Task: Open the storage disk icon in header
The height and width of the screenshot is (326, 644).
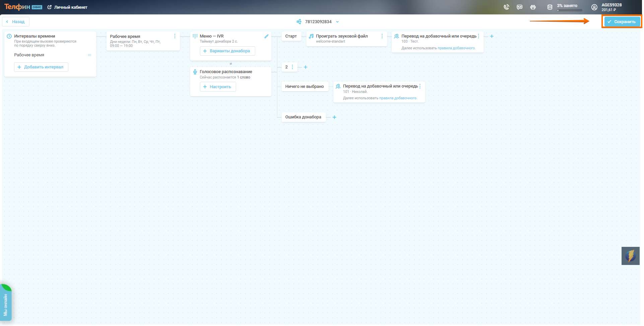Action: coord(550,7)
